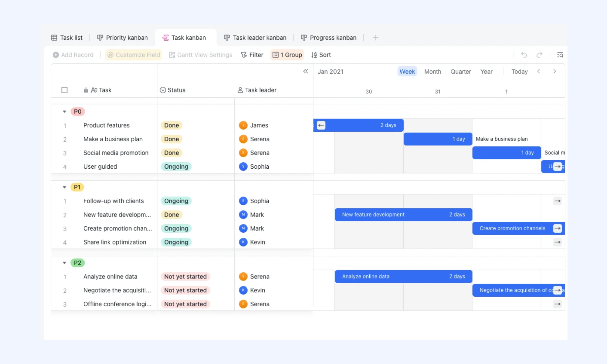
Task: Open the Task list view tab
Action: click(x=67, y=38)
